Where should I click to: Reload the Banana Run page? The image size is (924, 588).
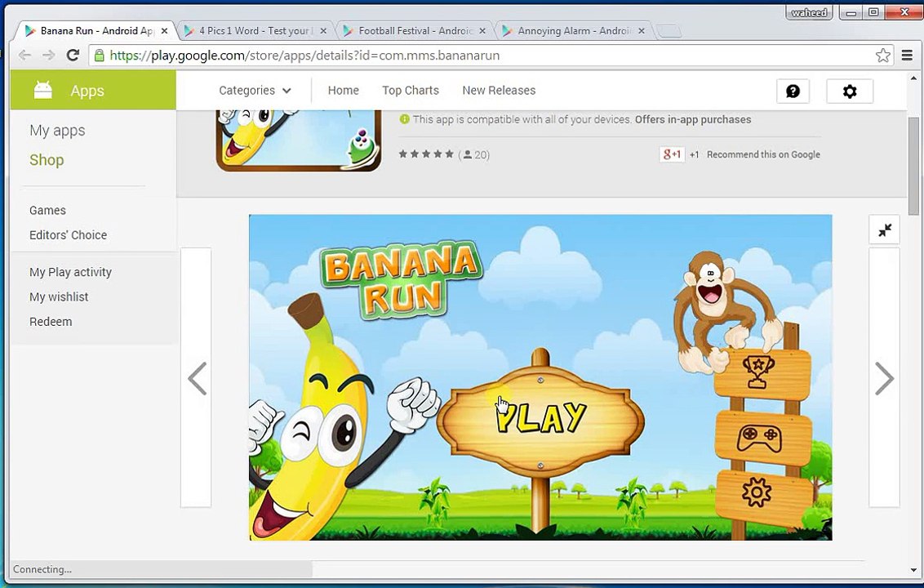[73, 56]
